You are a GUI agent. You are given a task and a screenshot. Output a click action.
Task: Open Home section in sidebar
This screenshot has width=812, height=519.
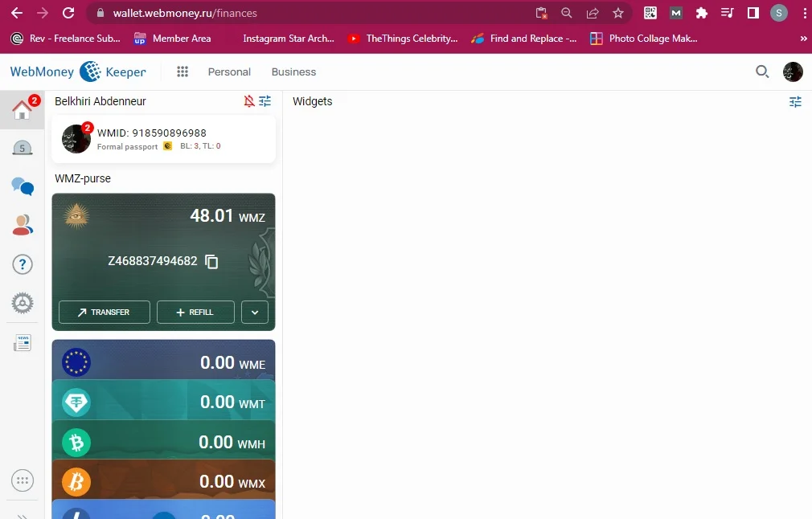click(23, 110)
